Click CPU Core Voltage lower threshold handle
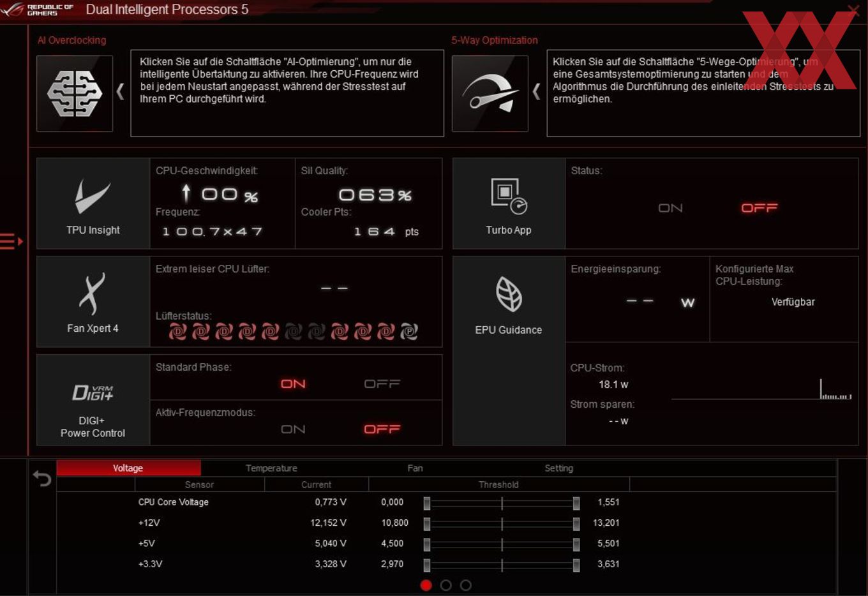 (427, 503)
